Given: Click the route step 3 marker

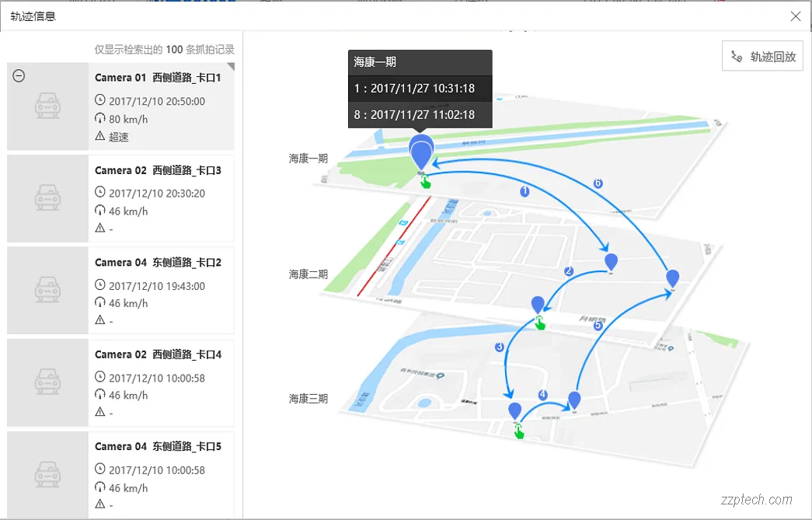Looking at the screenshot, I should [500, 347].
